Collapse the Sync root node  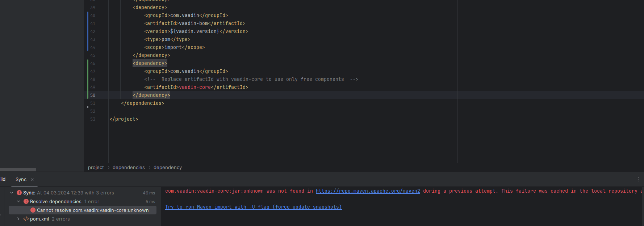[12, 193]
